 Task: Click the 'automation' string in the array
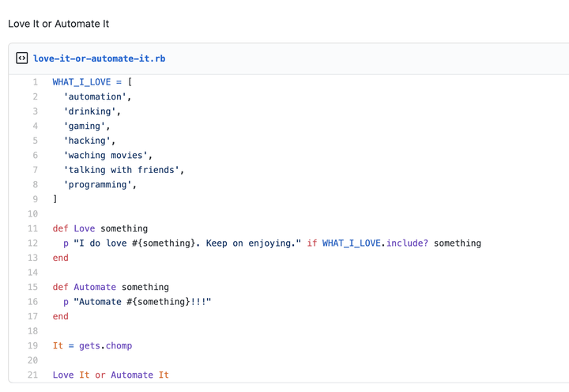[x=95, y=96]
